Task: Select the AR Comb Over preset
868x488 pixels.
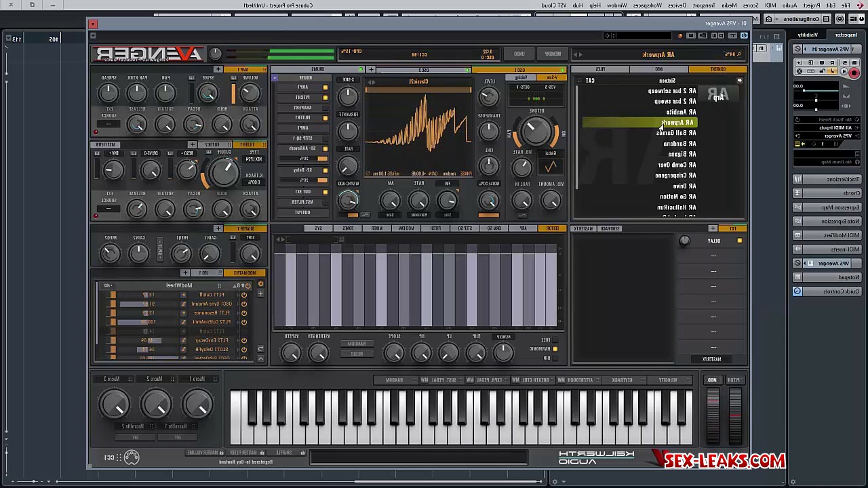Action: click(677, 165)
